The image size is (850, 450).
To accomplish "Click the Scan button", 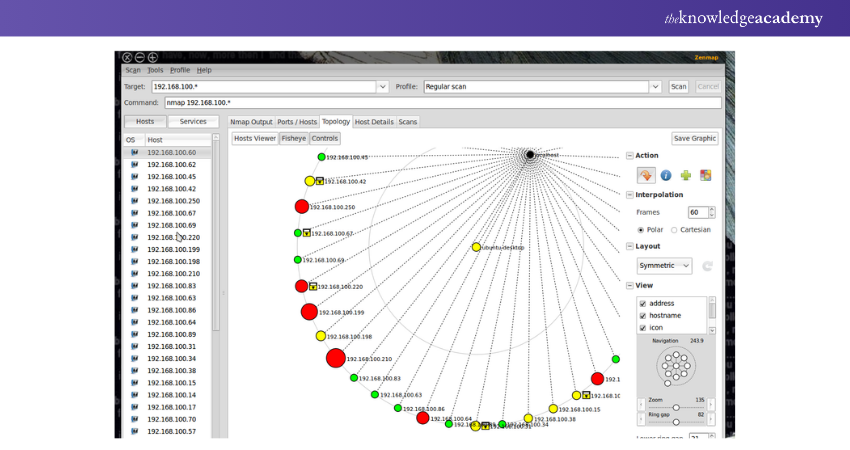I will (x=679, y=87).
